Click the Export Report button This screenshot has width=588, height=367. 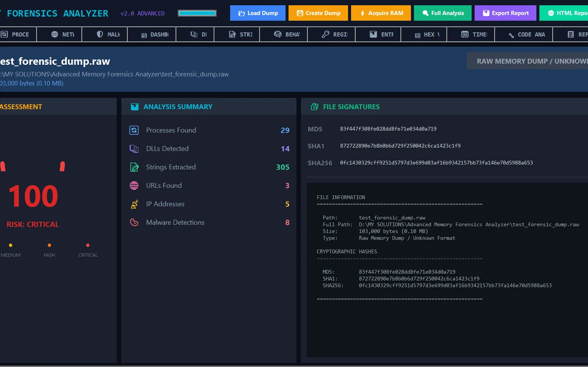pos(506,13)
